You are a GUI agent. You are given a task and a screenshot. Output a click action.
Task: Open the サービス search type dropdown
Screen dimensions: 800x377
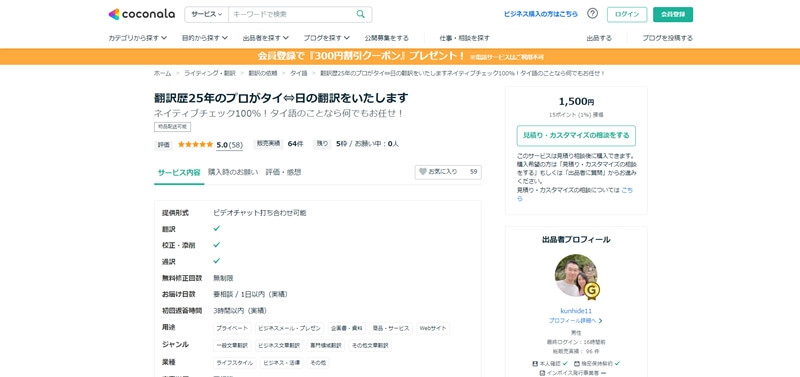[x=207, y=14]
